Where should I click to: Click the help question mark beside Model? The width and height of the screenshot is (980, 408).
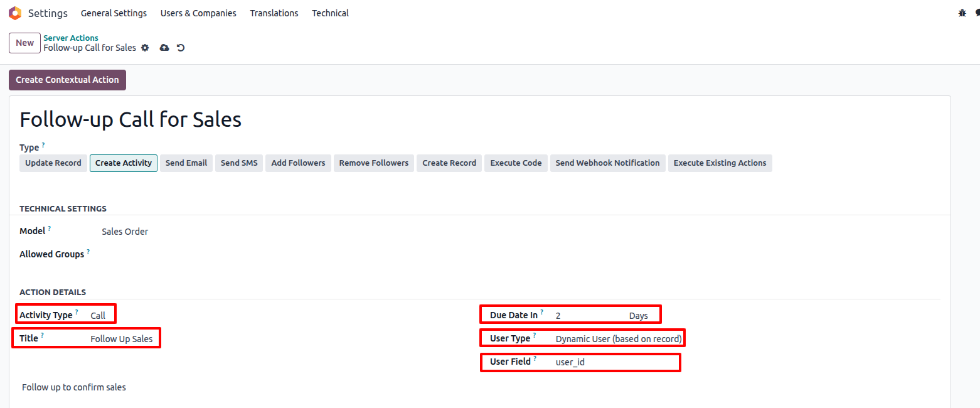(50, 228)
